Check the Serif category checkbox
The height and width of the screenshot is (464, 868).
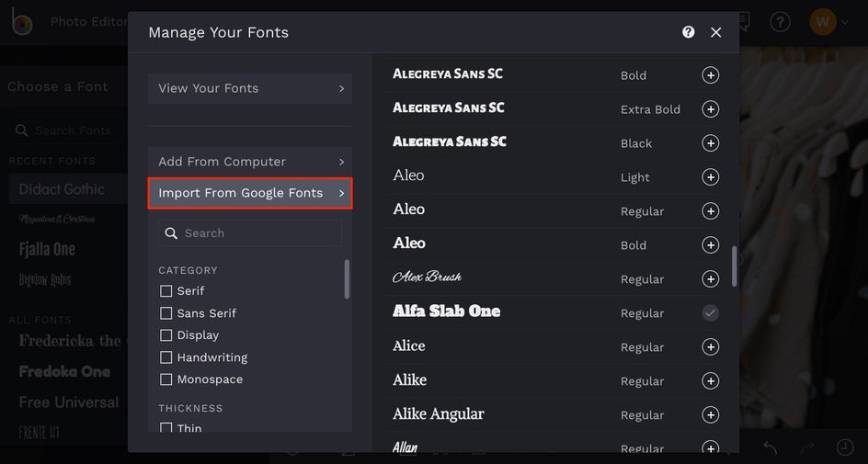coord(166,290)
